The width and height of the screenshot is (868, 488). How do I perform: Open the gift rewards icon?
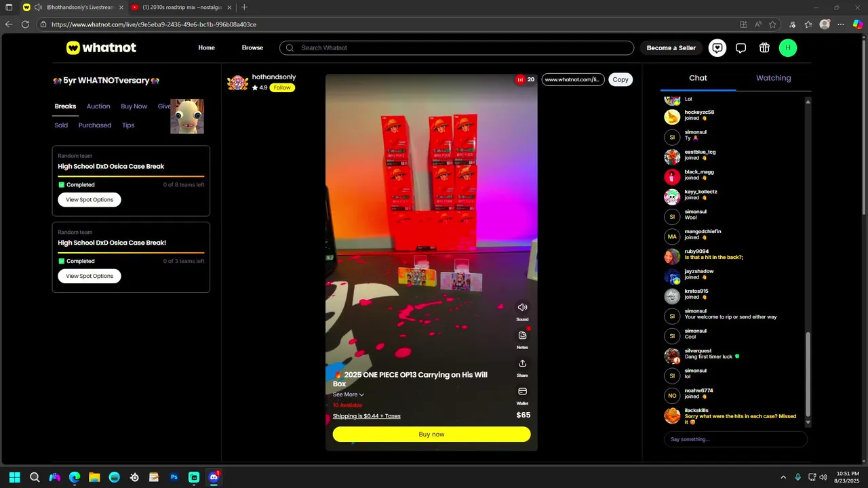(x=764, y=47)
